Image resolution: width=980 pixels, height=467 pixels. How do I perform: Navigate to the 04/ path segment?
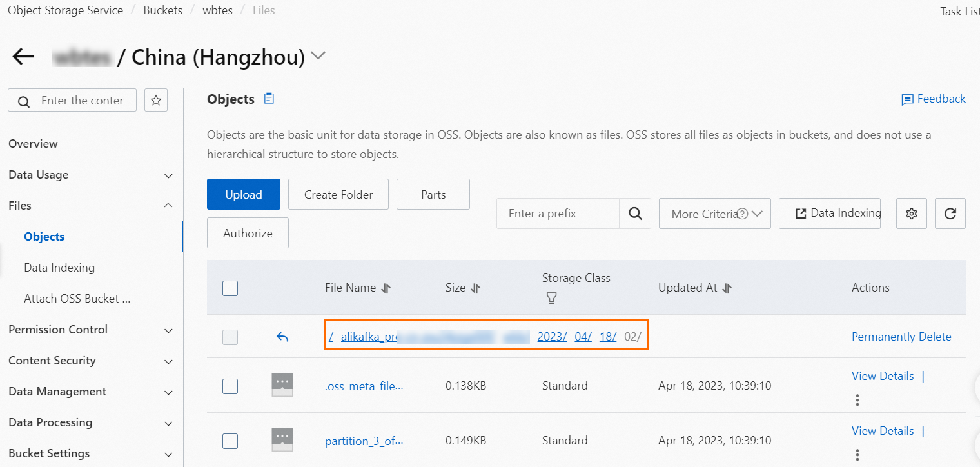pos(583,336)
